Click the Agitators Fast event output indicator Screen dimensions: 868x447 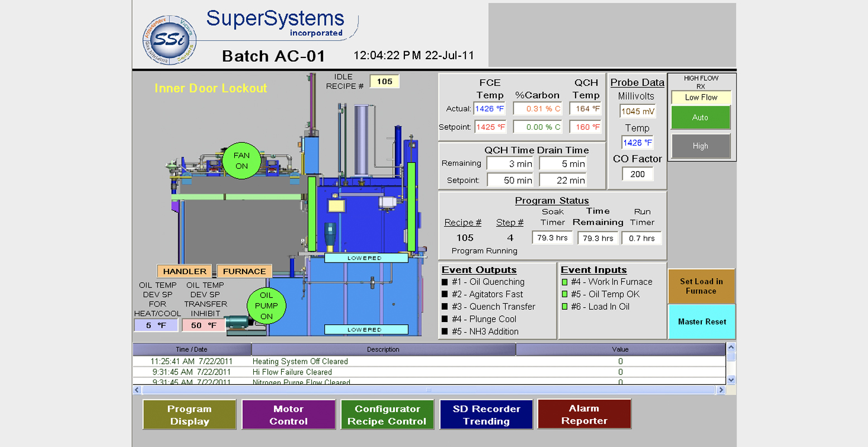point(445,294)
